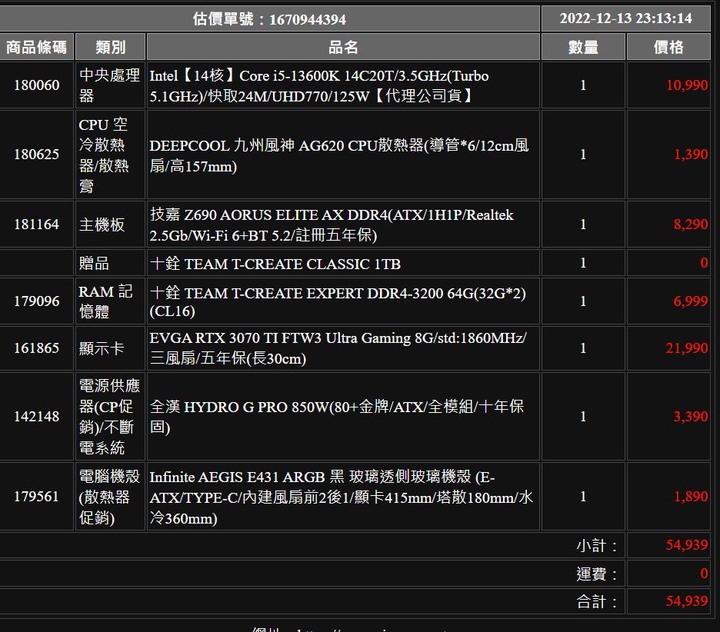This screenshot has width=720, height=632.
Task: Select the 顯示卡 category cell
Action: [x=110, y=348]
